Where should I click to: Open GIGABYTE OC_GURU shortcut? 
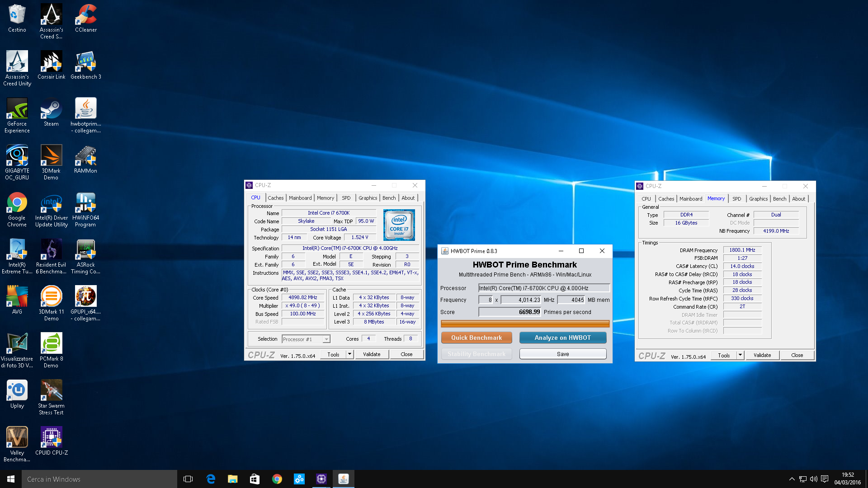coord(17,162)
